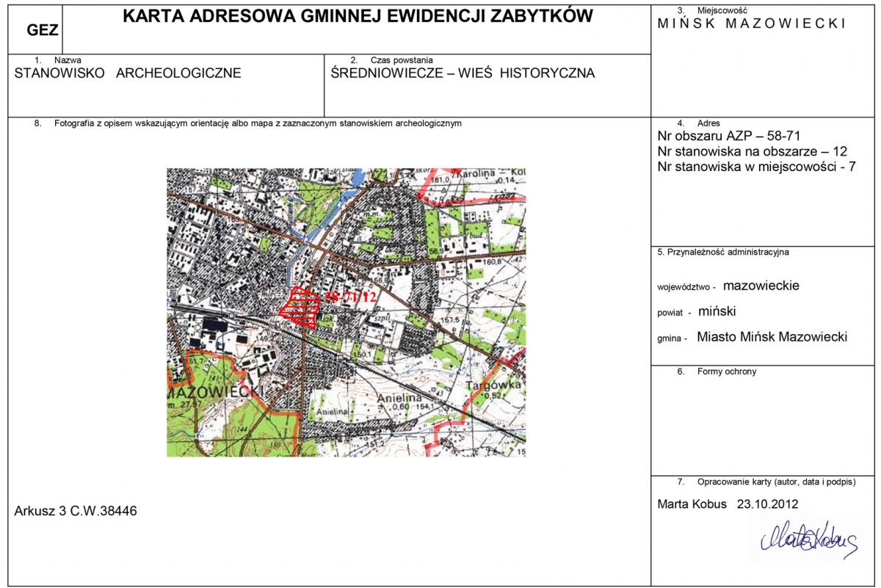Screen dimensions: 881x588
Task: Select the author line Marta Kobus 23.10.2012
Action: [728, 504]
